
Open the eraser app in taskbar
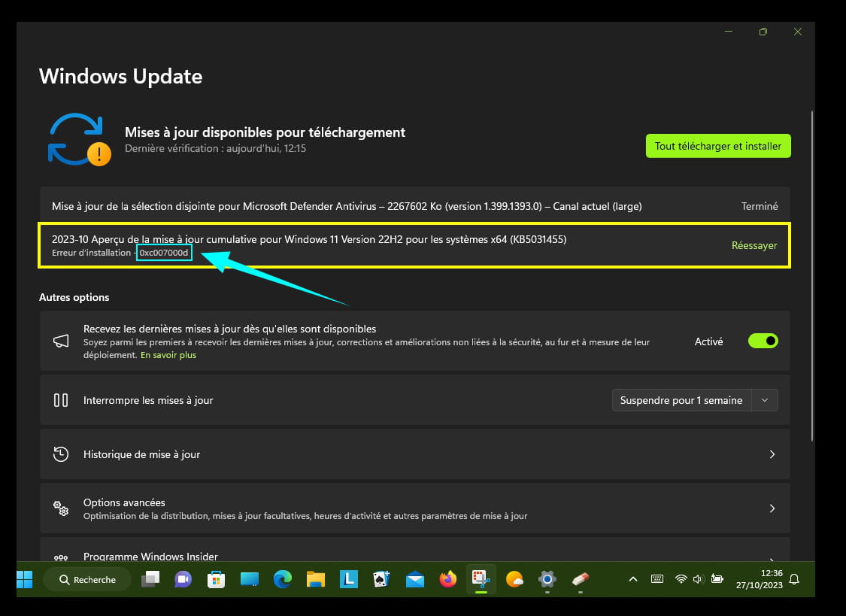580,579
